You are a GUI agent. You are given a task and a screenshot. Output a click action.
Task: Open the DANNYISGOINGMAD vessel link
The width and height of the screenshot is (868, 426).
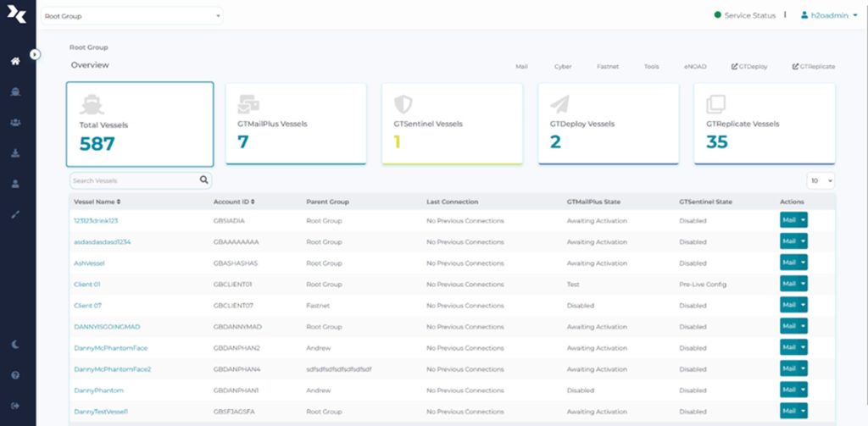coord(107,327)
